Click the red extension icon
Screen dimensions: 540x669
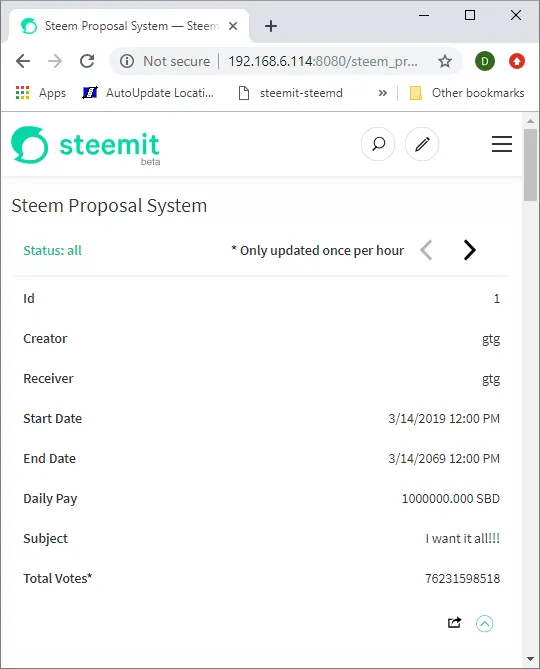(x=517, y=61)
